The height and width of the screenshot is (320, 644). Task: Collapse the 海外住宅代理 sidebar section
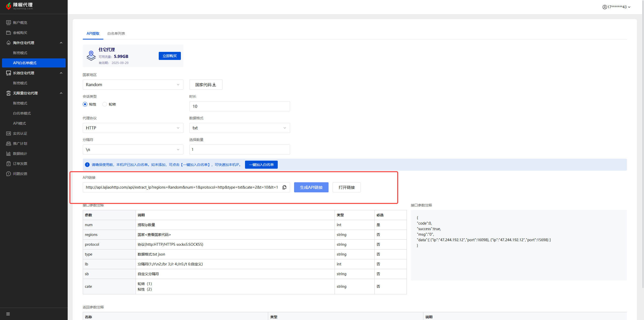[x=61, y=43]
